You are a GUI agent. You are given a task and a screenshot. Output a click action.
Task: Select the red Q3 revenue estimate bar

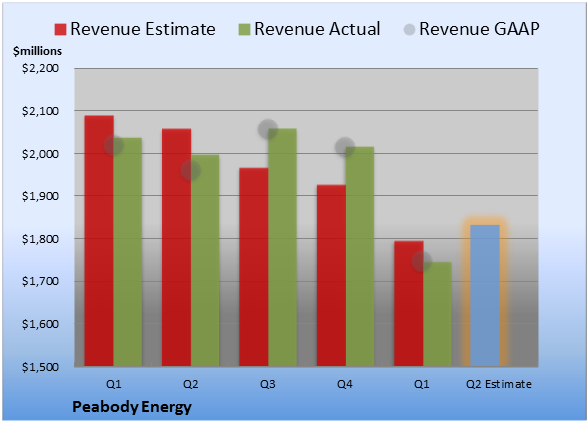[254, 267]
